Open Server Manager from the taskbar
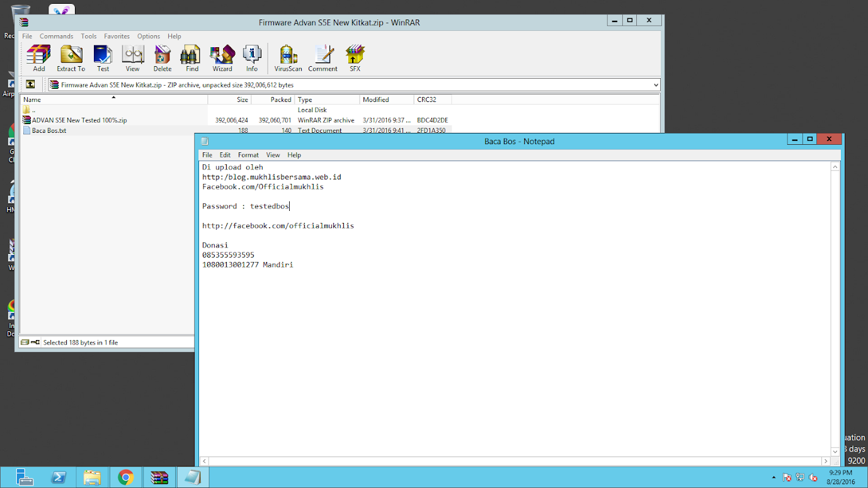868x488 pixels. coord(25,477)
